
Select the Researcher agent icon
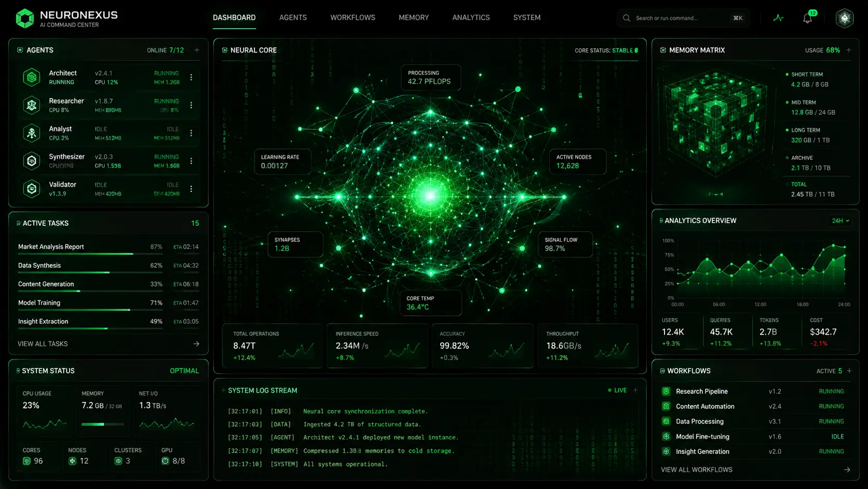[x=32, y=105]
